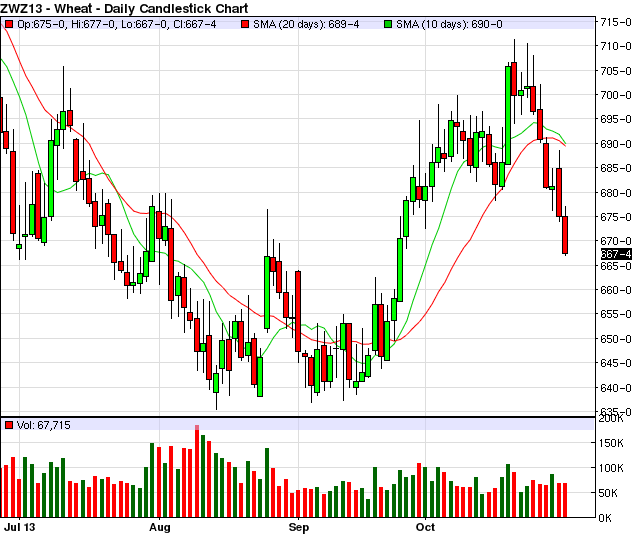Click the tallest volume bar with pink top
The height and width of the screenshot is (536, 640).
pos(197,471)
